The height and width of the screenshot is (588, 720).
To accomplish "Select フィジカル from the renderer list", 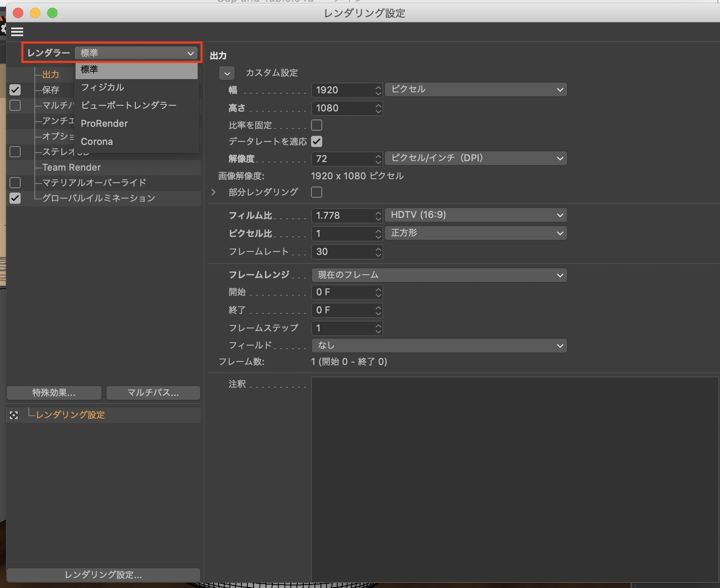I will tap(103, 87).
